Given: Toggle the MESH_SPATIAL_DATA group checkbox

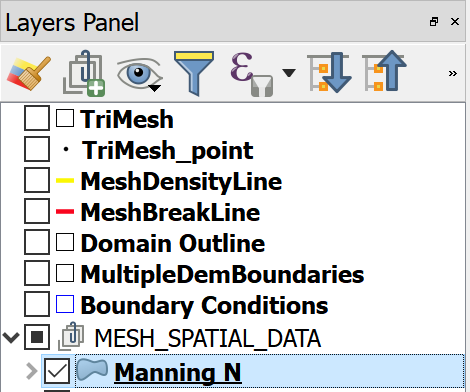Looking at the screenshot, I should point(37,337).
